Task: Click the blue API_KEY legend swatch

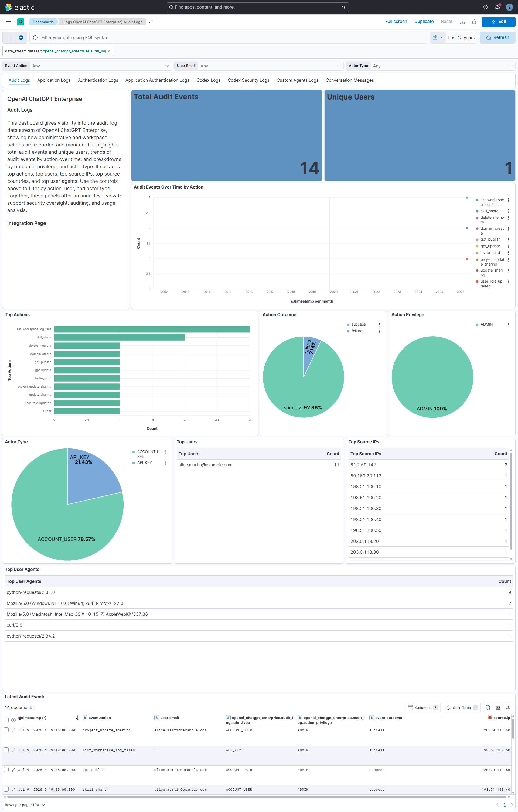Action: tap(134, 463)
